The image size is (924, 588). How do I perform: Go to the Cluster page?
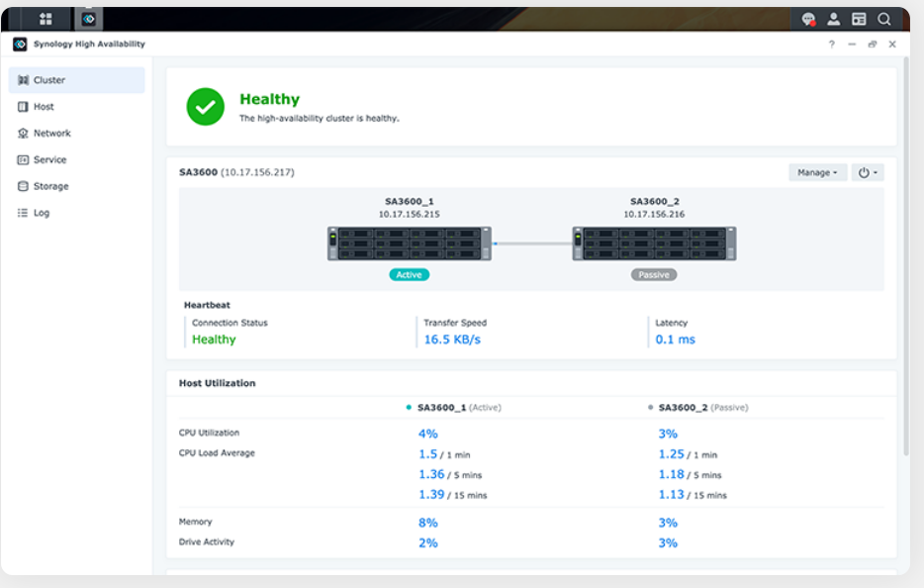(x=76, y=80)
